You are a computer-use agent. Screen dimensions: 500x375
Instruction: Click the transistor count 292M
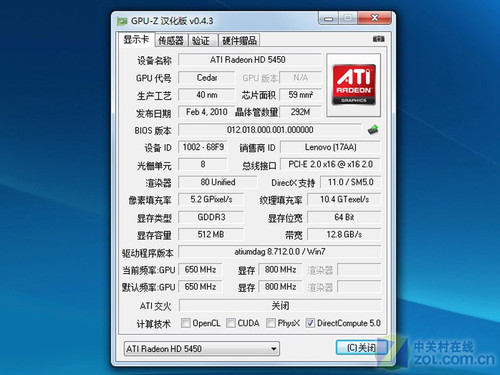(x=300, y=112)
